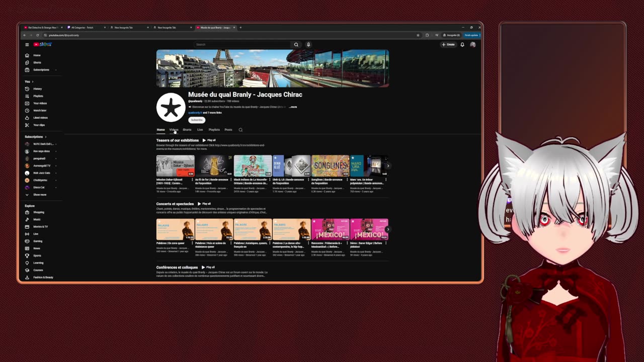Start voice search with microphone
Screen dimensions: 644x362
click(308, 44)
